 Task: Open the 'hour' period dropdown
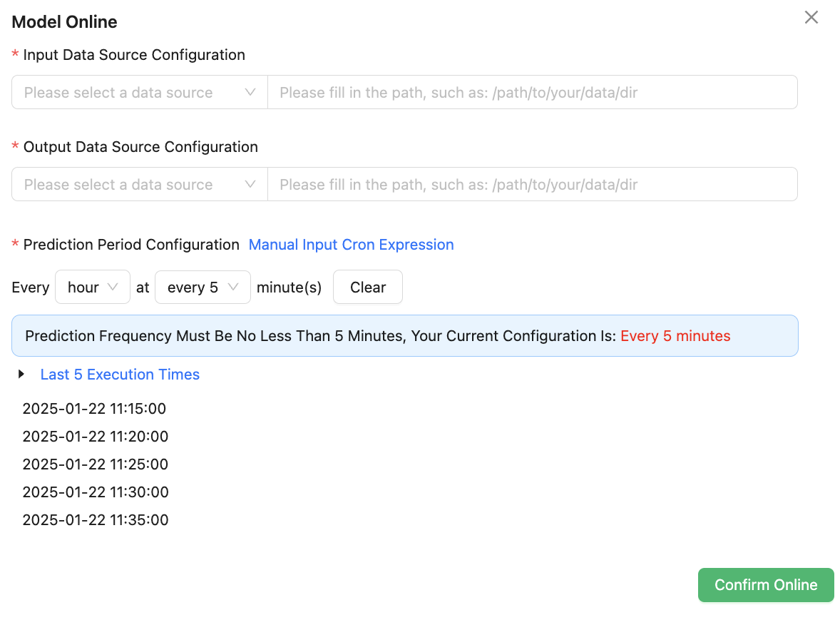coord(92,287)
